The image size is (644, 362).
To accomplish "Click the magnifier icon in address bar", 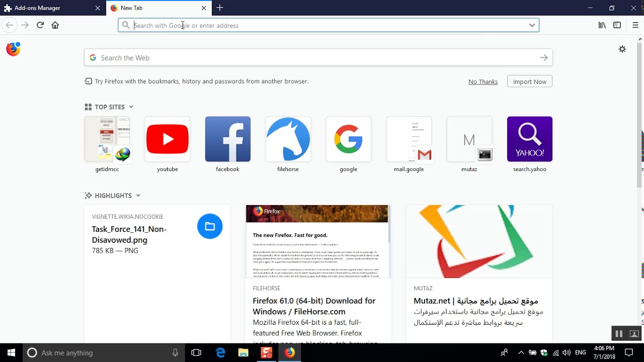I will (x=126, y=25).
